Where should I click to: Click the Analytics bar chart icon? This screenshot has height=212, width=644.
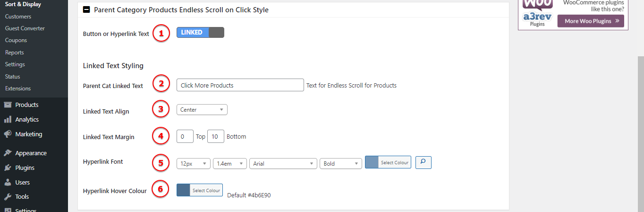8,120
